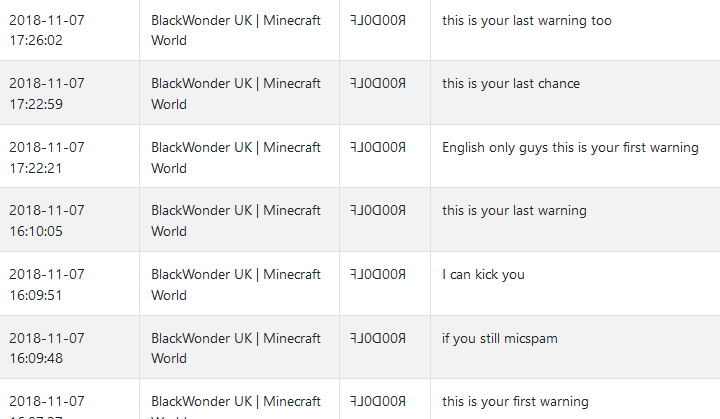Click the timestamp 2018-11-07 16:09:48
The height and width of the screenshot is (419, 720).
[46, 348]
